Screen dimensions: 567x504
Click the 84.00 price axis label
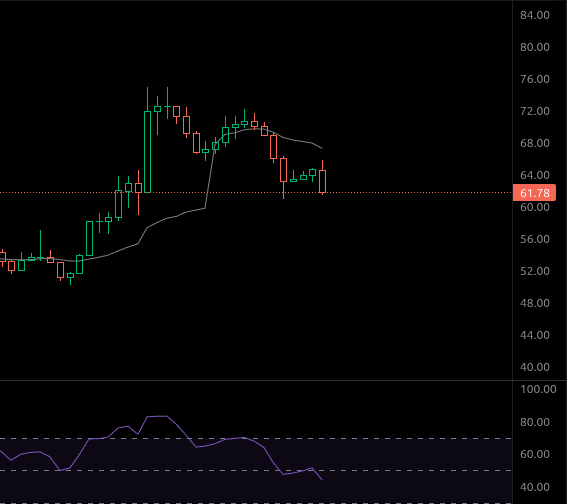(535, 15)
